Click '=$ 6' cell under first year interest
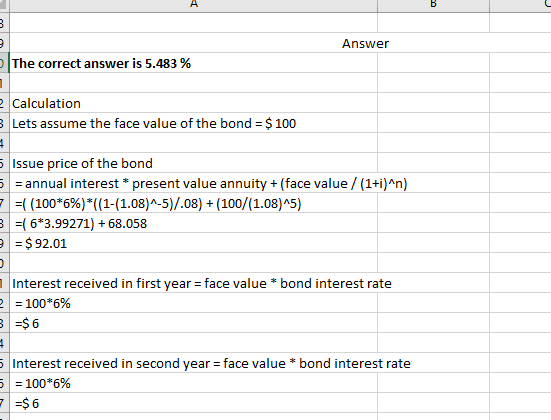Image resolution: width=551 pixels, height=420 pixels. 194,323
